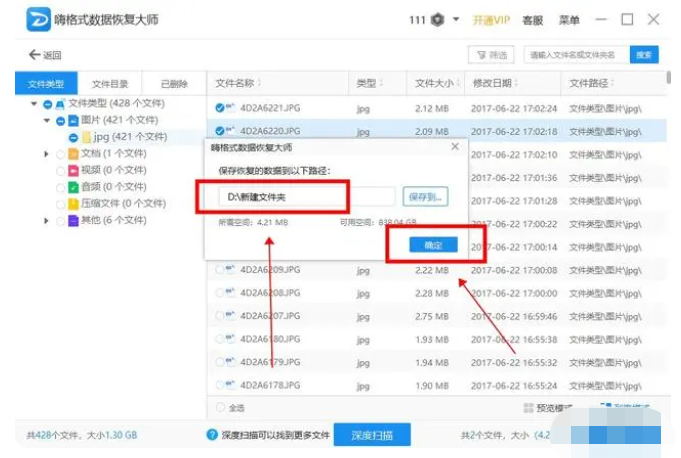Screen dimensions: 681x458
Task: Click the app logo icon
Action: click(38, 19)
